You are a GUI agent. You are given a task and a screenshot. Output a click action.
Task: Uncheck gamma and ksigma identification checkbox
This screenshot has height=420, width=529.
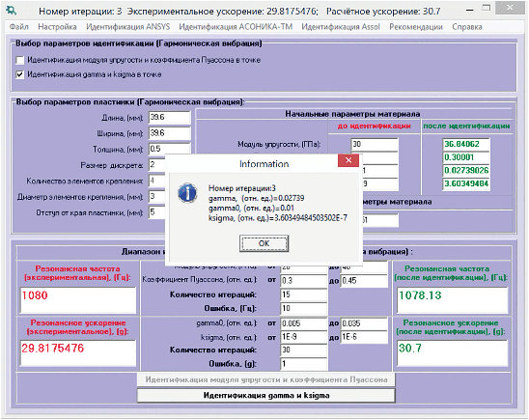pos(20,74)
